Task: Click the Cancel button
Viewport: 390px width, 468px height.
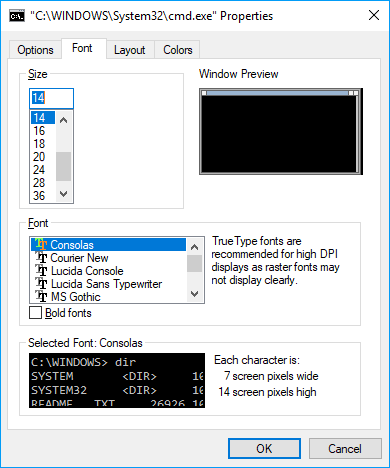Action: (x=345, y=449)
